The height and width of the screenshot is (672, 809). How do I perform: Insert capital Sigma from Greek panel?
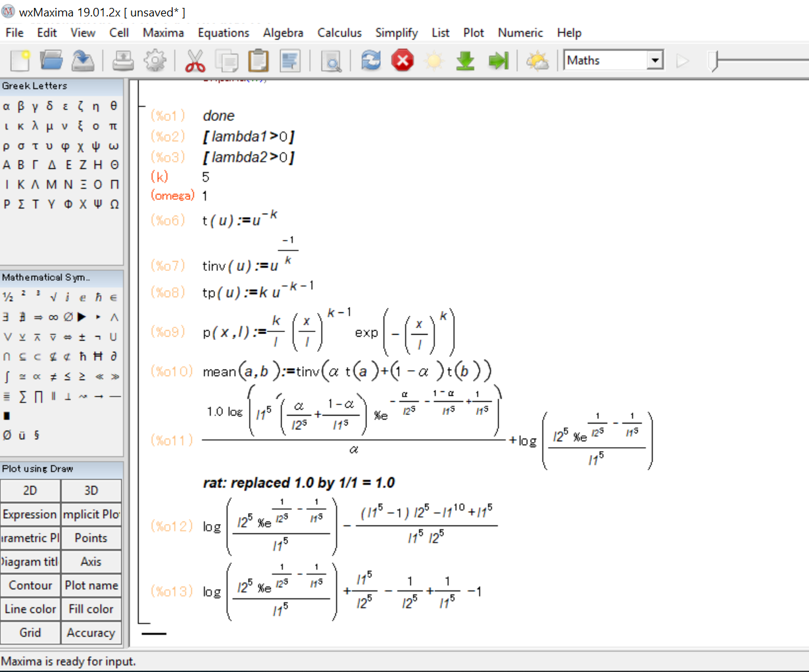tap(21, 204)
